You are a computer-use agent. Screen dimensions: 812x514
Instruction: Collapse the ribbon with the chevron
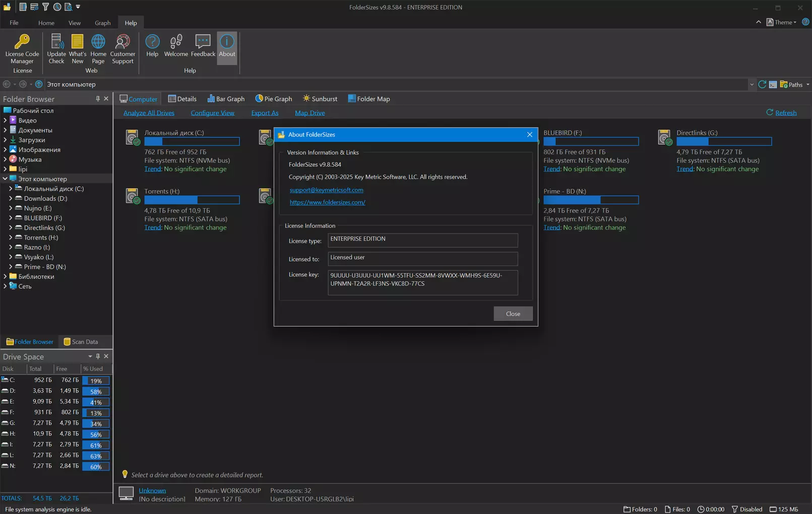[x=758, y=22]
